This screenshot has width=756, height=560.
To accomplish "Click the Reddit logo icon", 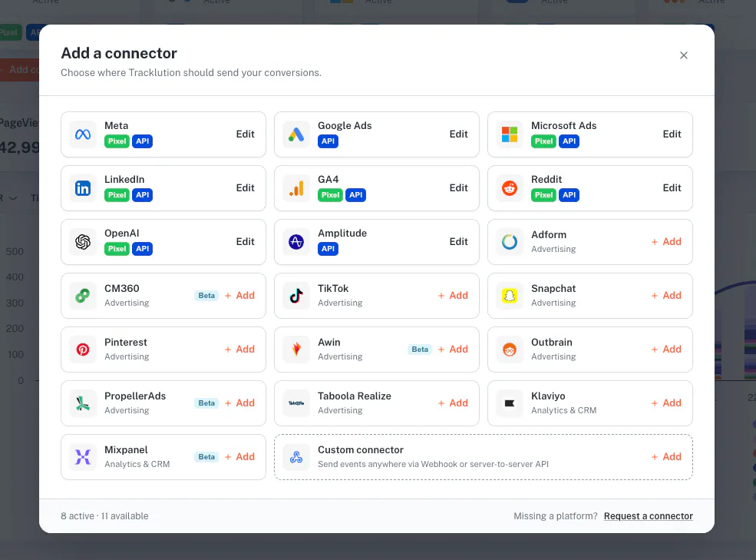I will [x=510, y=187].
